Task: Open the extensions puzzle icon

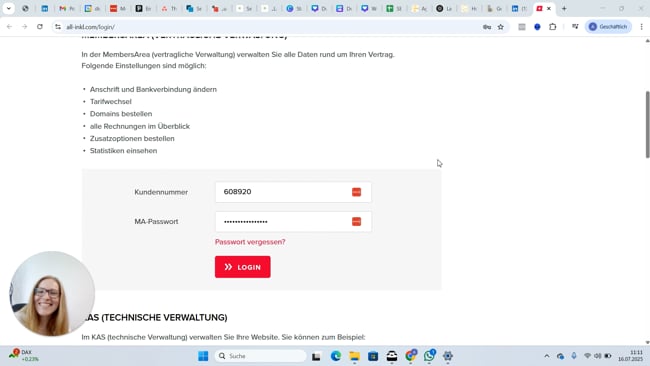Action: click(x=553, y=27)
